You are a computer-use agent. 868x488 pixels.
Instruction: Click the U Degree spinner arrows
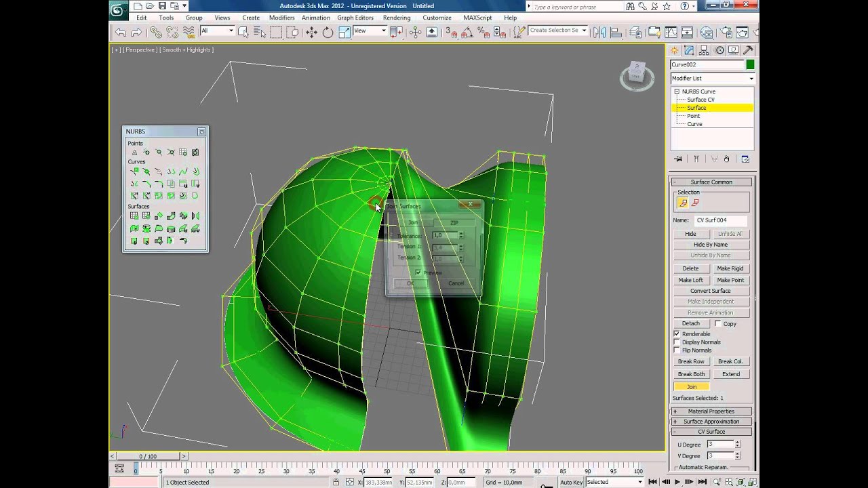coord(737,445)
